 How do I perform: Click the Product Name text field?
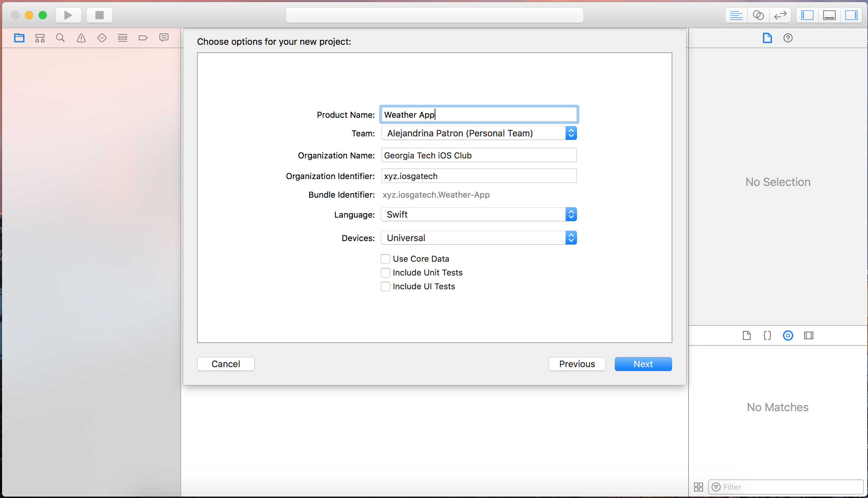[x=479, y=115]
